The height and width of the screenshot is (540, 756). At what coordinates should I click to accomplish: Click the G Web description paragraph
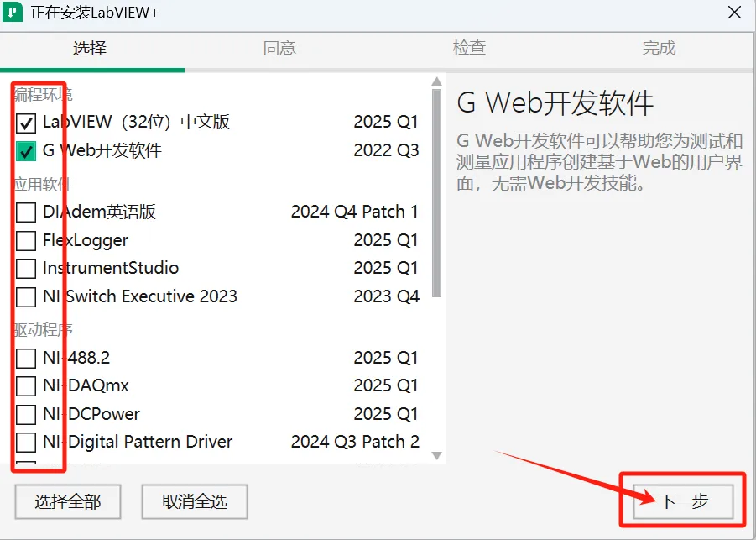point(599,161)
